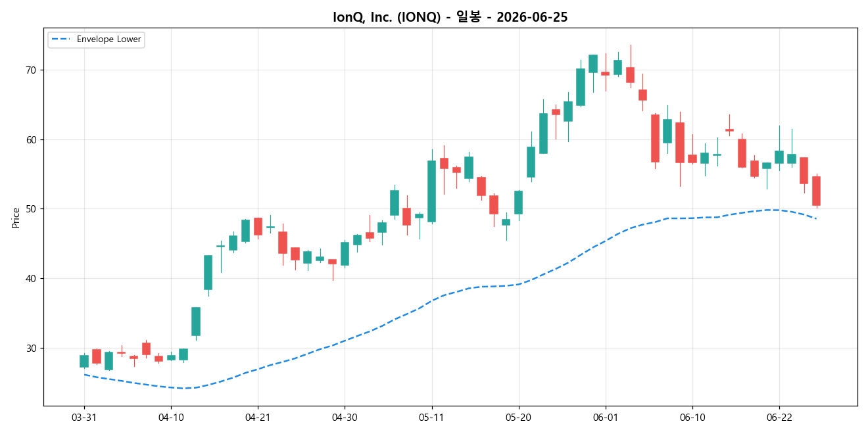
Task: Click the green candle above the 05-20 label
Action: (518, 203)
